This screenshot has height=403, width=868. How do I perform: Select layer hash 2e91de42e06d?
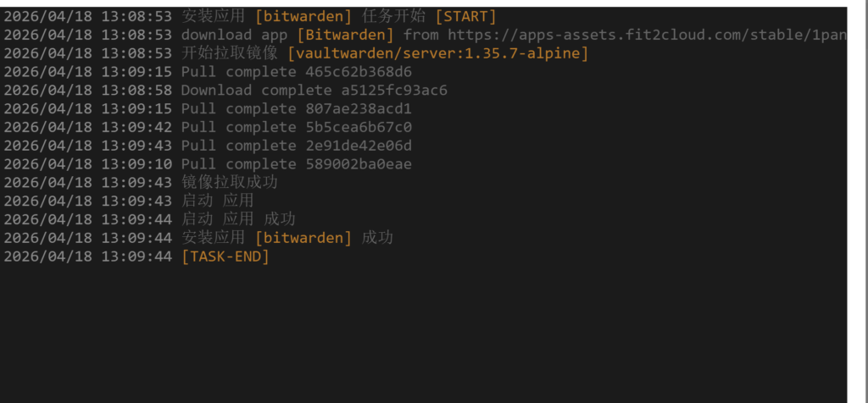(x=359, y=146)
